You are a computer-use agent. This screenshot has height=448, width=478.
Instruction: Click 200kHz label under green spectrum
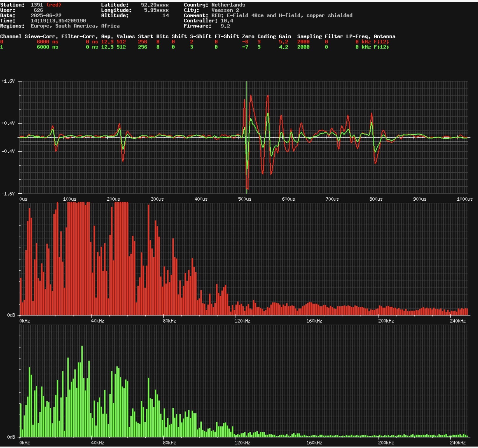pos(386,443)
